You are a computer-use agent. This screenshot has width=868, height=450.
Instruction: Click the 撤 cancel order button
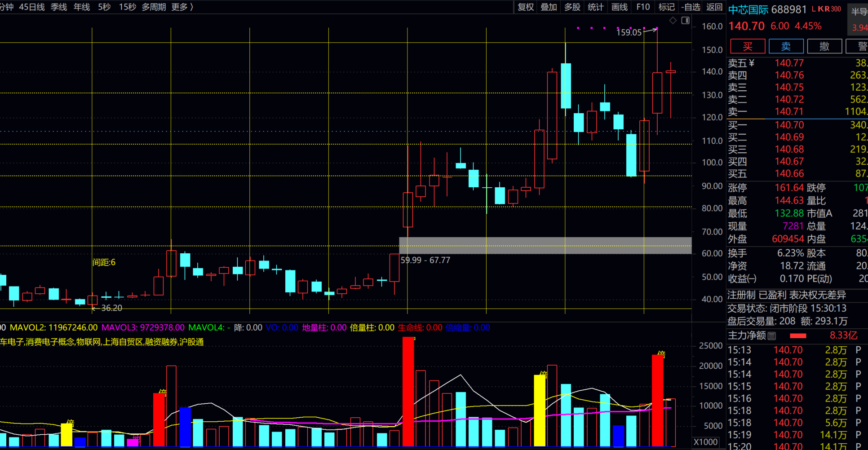pos(824,46)
